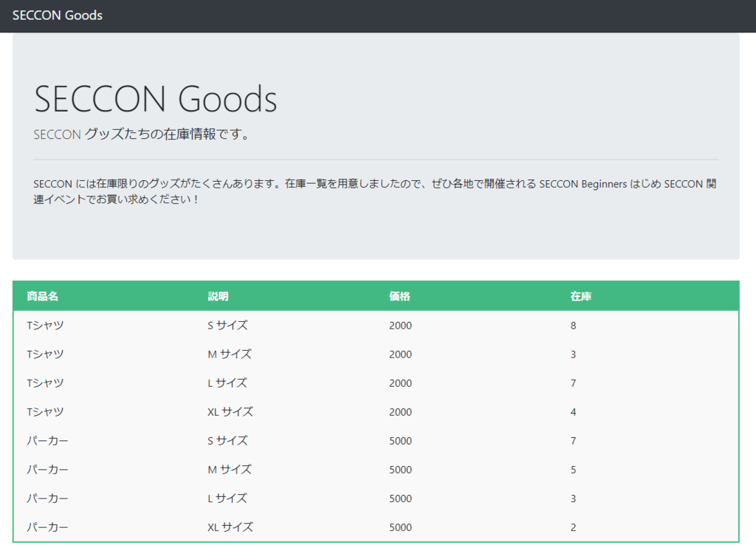This screenshot has width=756, height=548.
Task: Click the 在庫 column header
Action: tap(581, 296)
